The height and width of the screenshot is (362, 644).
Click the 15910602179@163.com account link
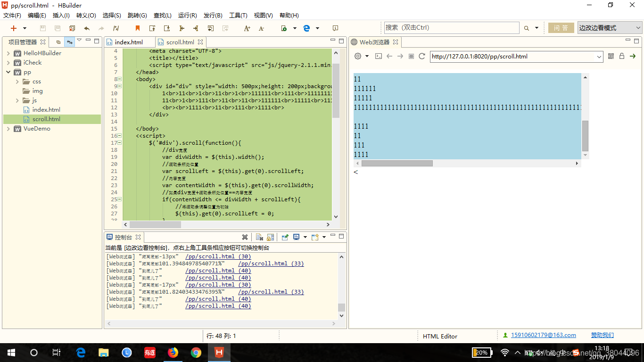[543, 335]
